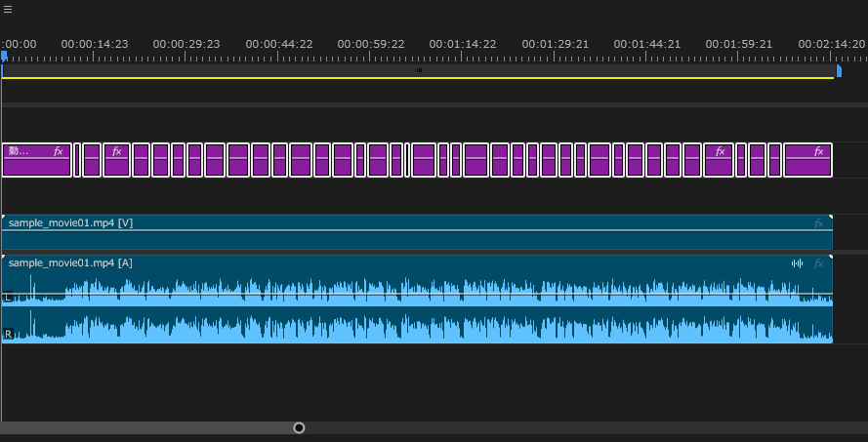This screenshot has width=868, height=442.
Task: Click time ruler at 00:01:14:22
Action: point(463,44)
